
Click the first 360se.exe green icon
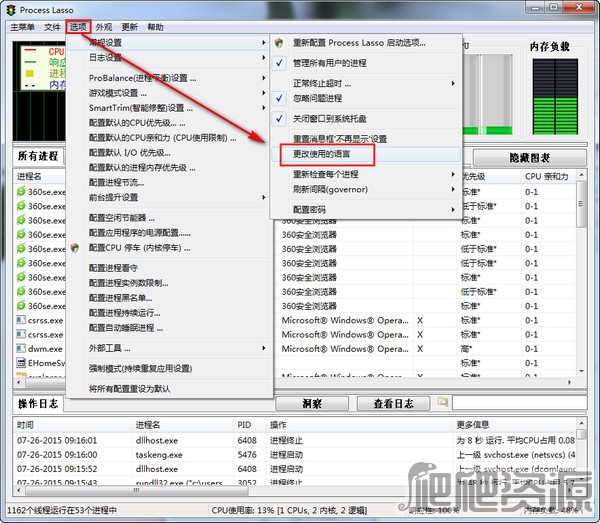(21, 190)
